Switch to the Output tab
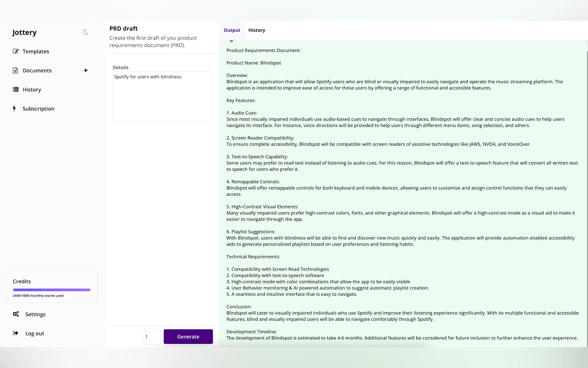 click(232, 30)
